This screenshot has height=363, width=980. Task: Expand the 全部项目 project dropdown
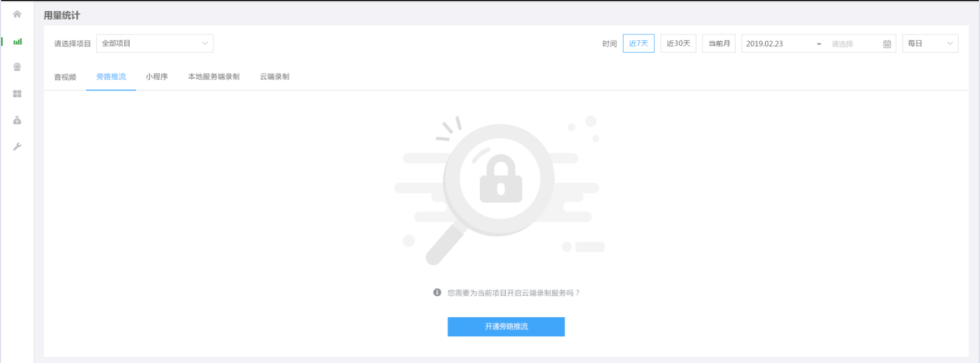[154, 44]
